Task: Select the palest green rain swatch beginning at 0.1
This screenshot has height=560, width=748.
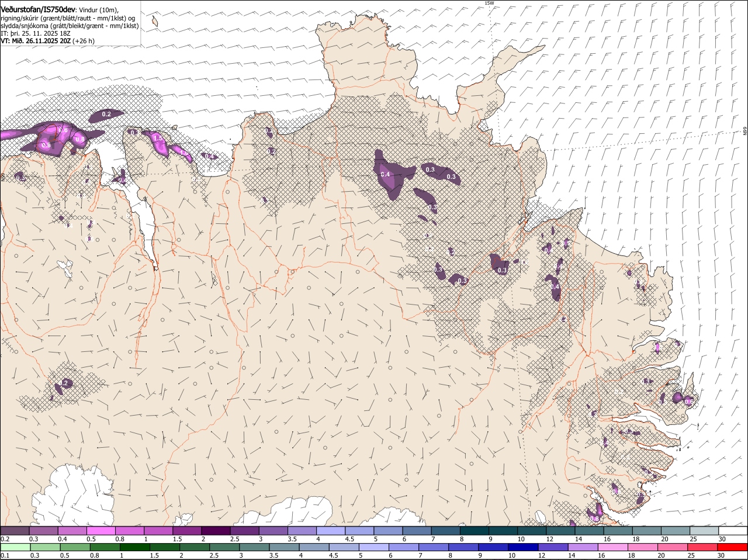Action: [x=15, y=548]
